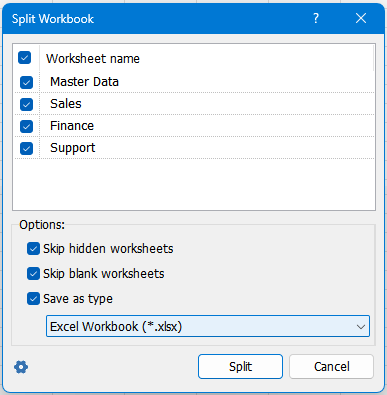The width and height of the screenshot is (387, 395).
Task: Close the Split Workbook dialog
Action: point(361,18)
